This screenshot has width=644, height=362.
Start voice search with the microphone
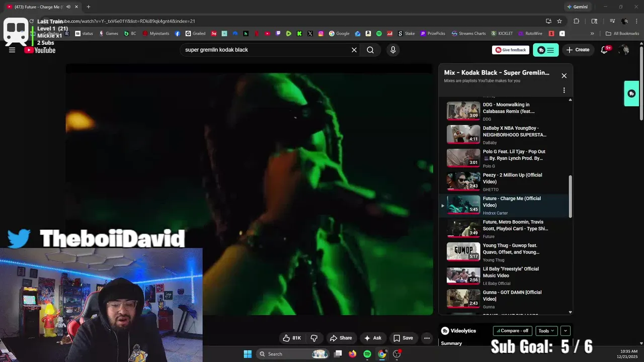393,50
